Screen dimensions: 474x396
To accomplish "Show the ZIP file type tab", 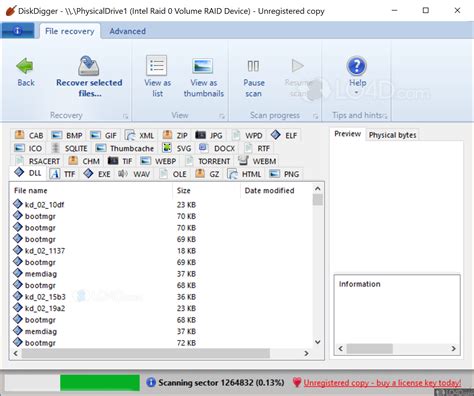I will click(x=175, y=135).
